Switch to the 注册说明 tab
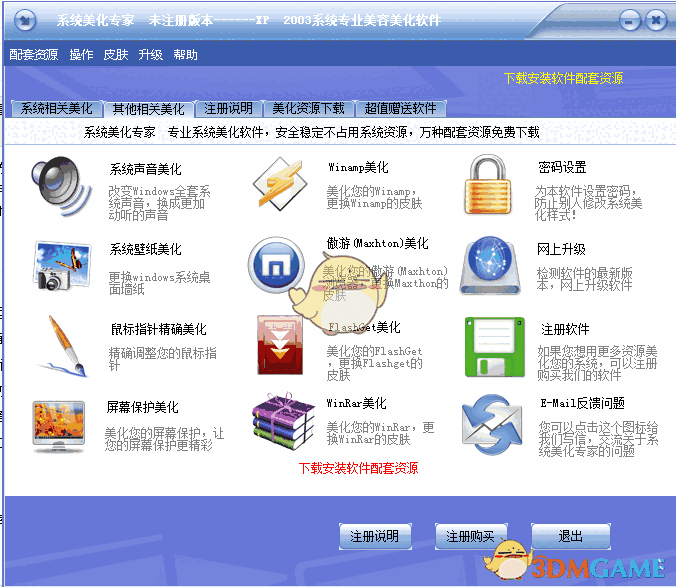The image size is (676, 587). (x=228, y=108)
